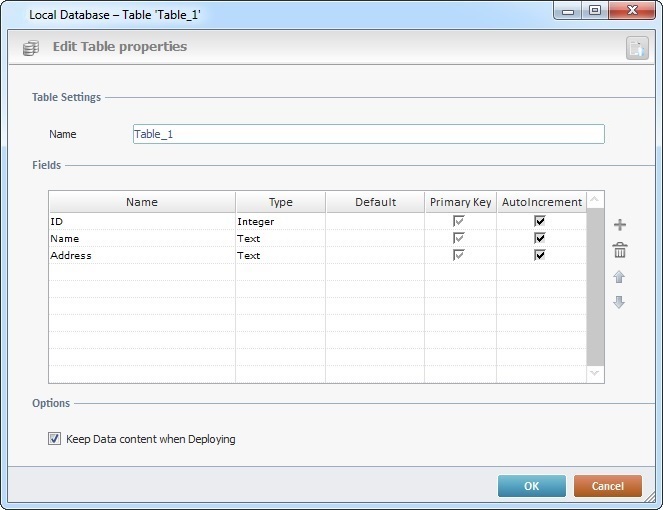Screen dimensions: 663x510
Task: Toggle AutoIncrement checkbox for ID row
Action: (x=540, y=222)
